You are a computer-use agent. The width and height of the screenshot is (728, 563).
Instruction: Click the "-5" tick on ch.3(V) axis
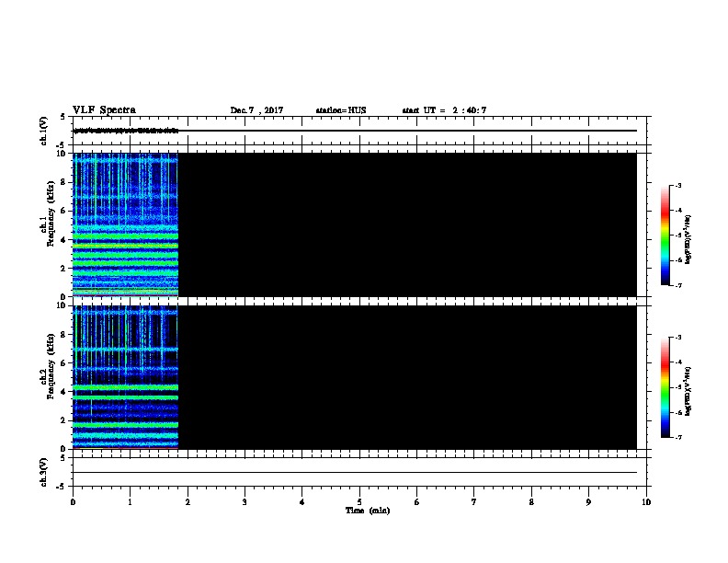click(x=61, y=487)
